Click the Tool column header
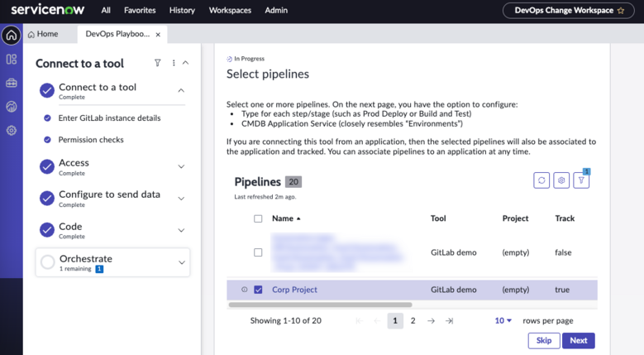Viewport: 644px width, 355px height. 438,218
